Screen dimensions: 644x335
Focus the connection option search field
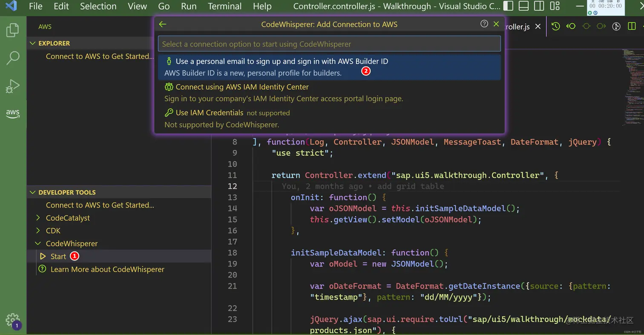click(329, 44)
